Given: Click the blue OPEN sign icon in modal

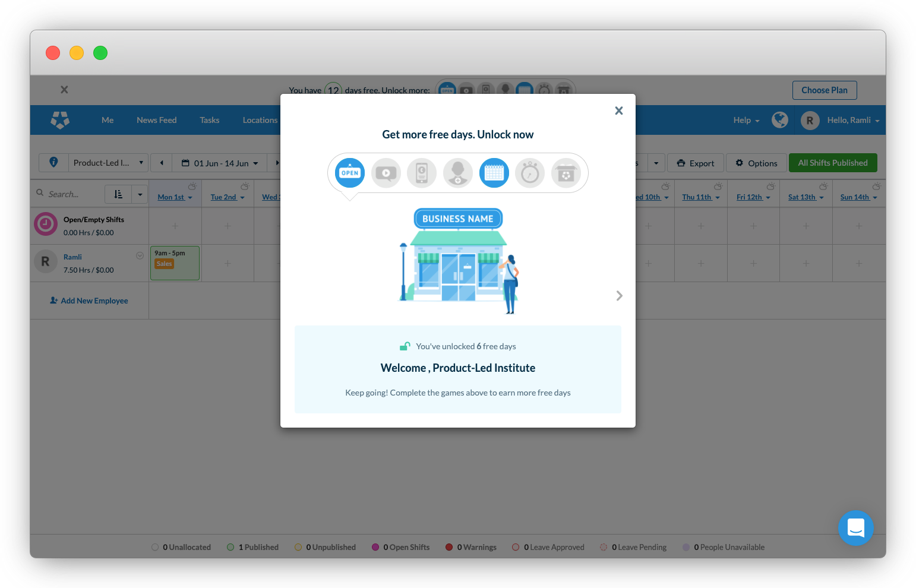Looking at the screenshot, I should click(x=350, y=173).
